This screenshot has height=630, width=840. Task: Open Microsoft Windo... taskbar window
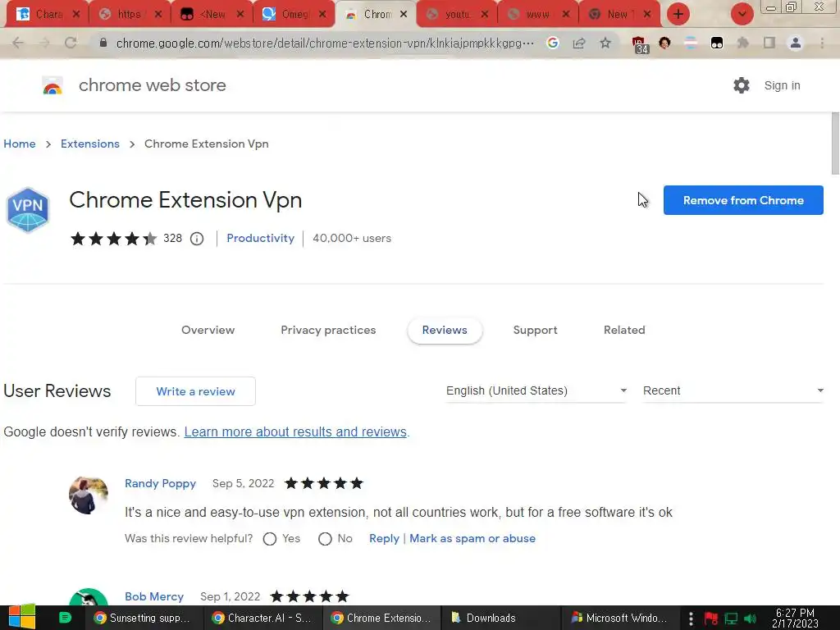pos(619,619)
